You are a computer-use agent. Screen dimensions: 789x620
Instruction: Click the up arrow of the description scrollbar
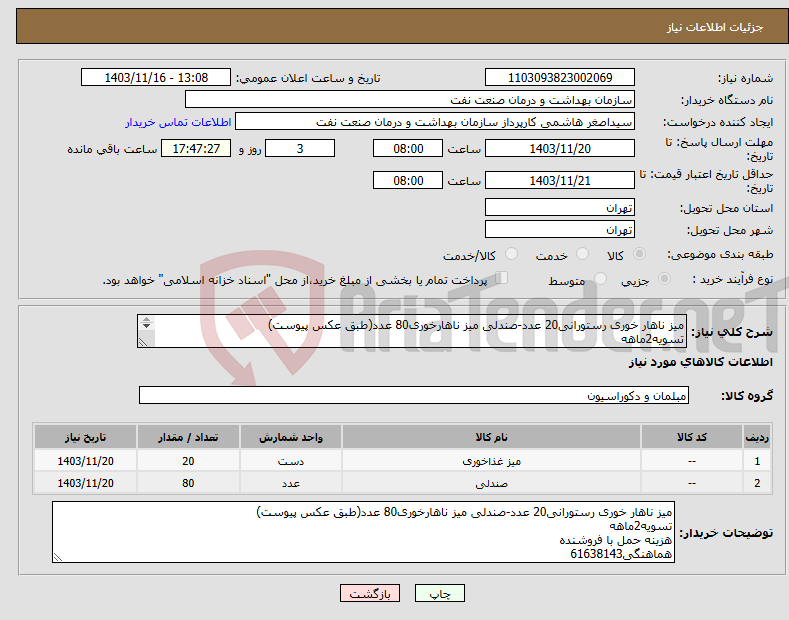pyautogui.click(x=146, y=319)
